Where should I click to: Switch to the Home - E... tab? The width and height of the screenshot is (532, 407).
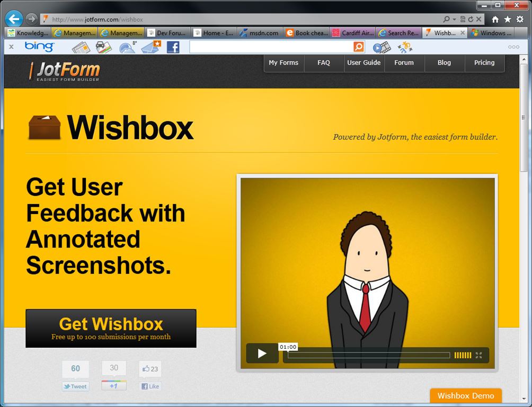click(x=214, y=33)
